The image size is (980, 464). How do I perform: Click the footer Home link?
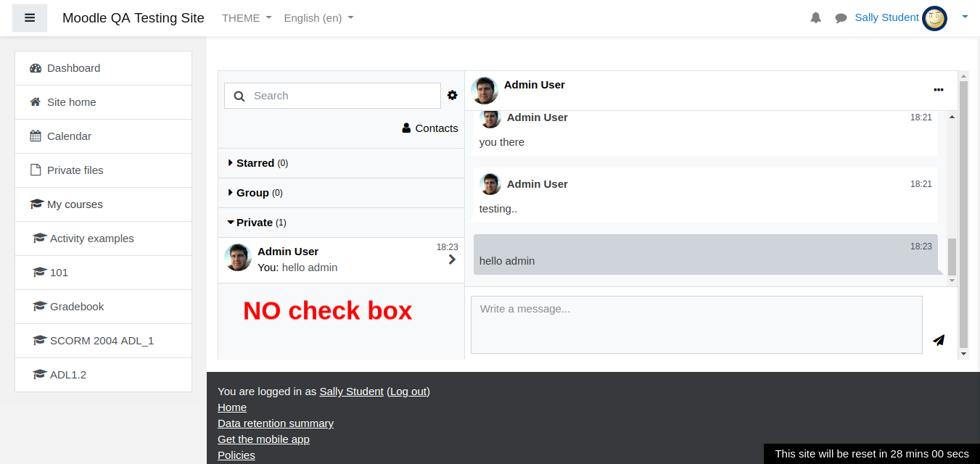click(x=232, y=407)
